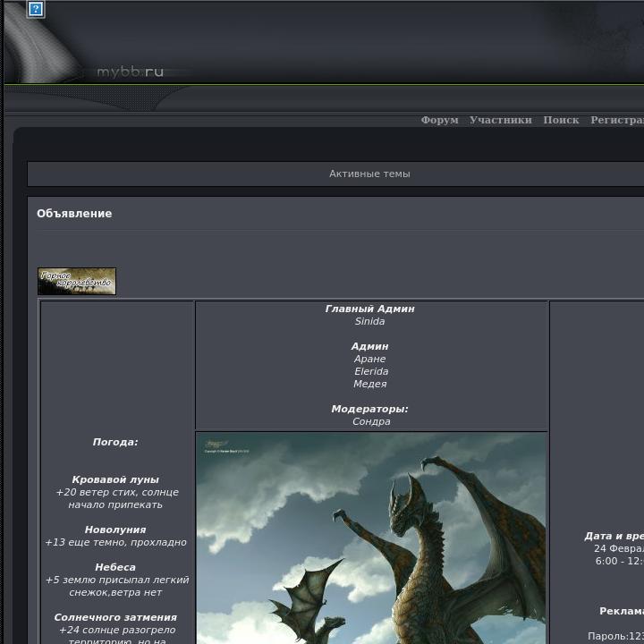
Task: Click the '24 Февраля' date text
Action: 619,548
